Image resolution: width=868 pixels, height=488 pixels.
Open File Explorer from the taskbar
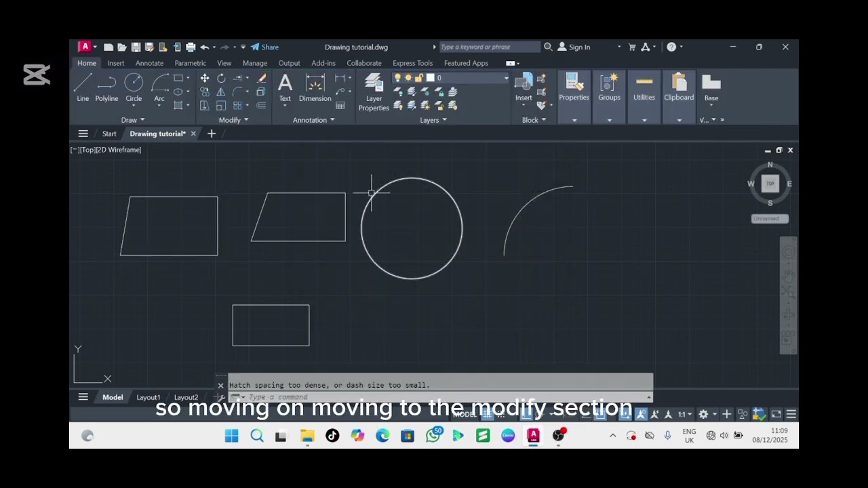[307, 436]
